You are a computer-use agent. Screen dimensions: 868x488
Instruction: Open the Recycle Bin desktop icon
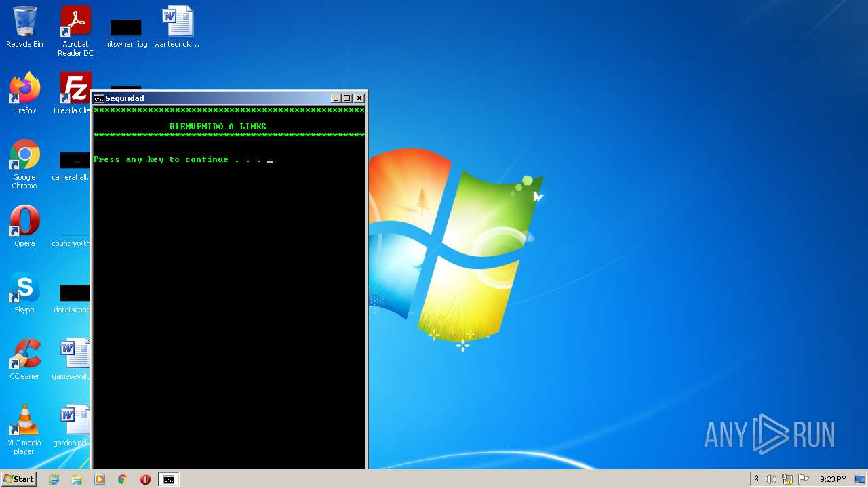pos(24,27)
